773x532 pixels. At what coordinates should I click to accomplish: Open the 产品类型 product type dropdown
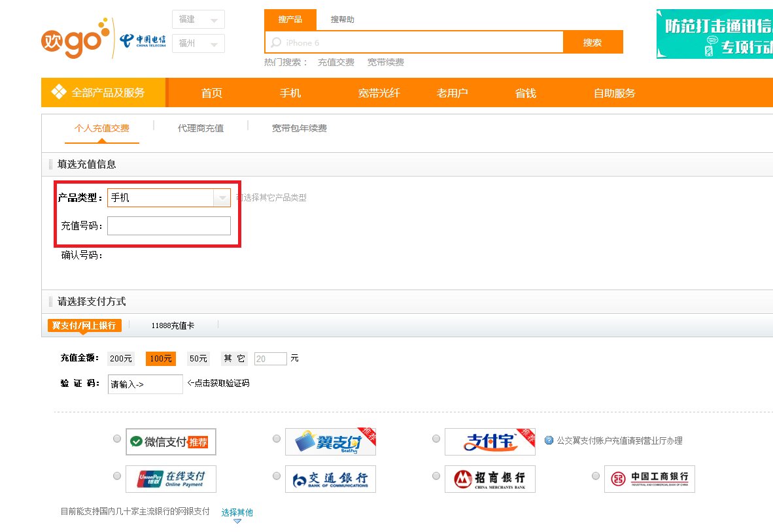[x=221, y=197]
